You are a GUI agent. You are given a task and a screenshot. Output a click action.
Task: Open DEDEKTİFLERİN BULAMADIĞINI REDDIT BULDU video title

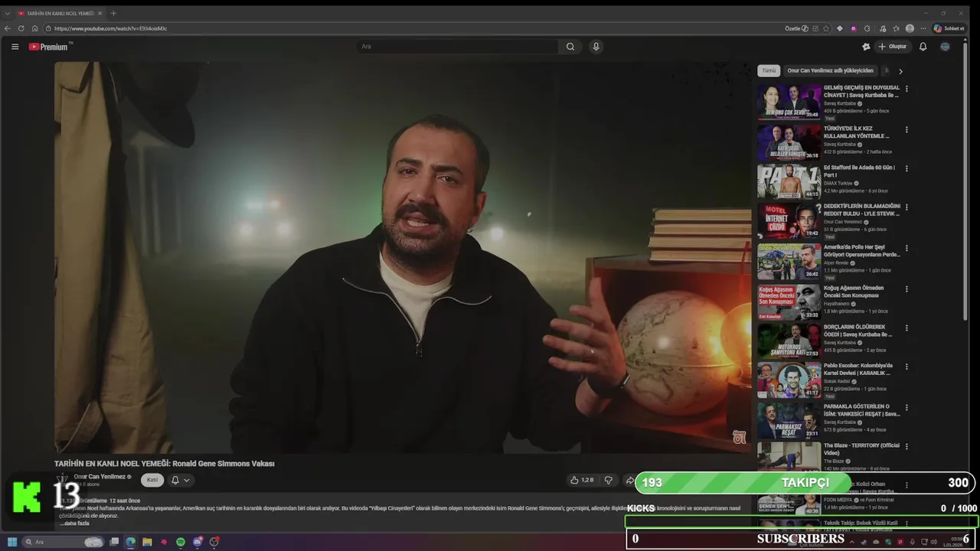click(861, 210)
